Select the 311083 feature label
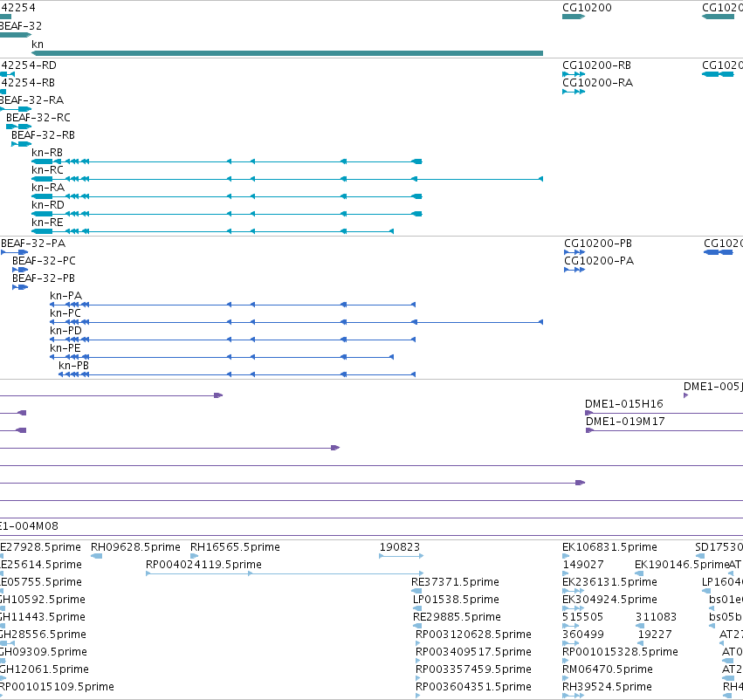The height and width of the screenshot is (700, 743). [x=656, y=616]
